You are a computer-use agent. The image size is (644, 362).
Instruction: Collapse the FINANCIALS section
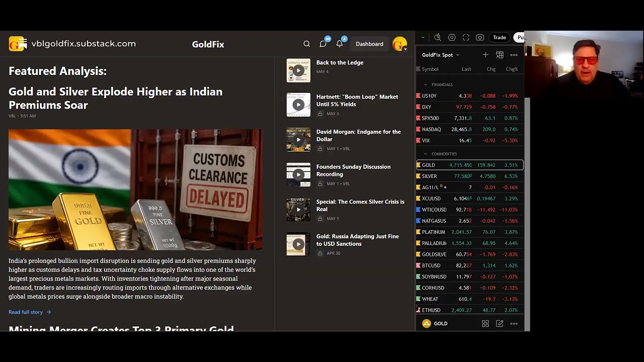[426, 84]
